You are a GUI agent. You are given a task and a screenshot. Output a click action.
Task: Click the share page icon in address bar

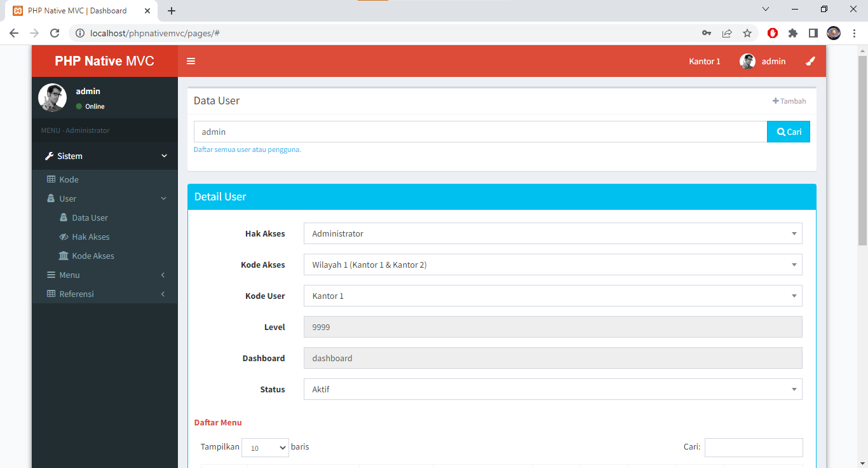click(x=727, y=33)
